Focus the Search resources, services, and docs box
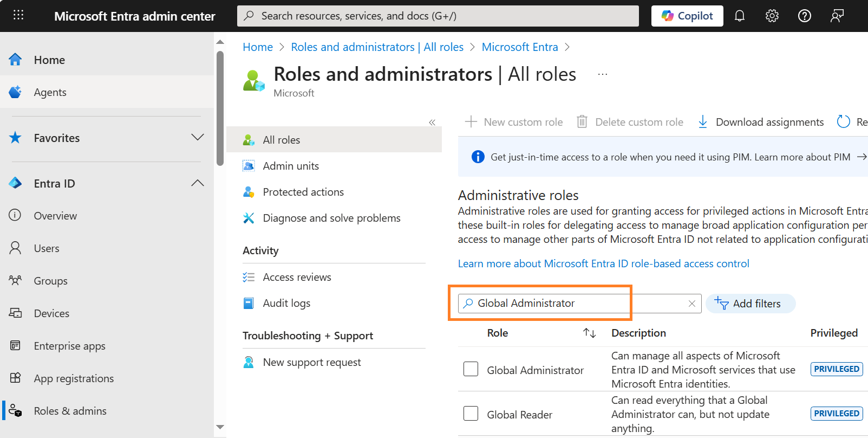 point(438,16)
